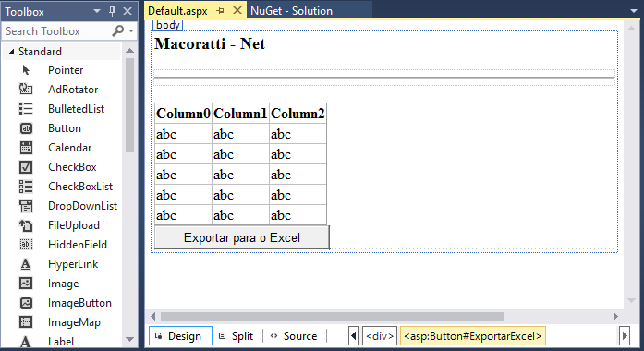
Task: Switch to Split view
Action: [x=237, y=336]
